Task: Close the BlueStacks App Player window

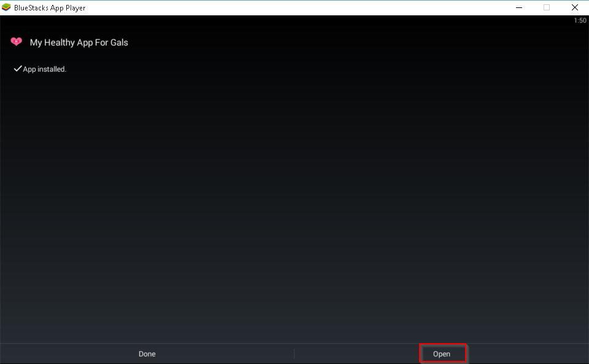Action: tap(575, 7)
